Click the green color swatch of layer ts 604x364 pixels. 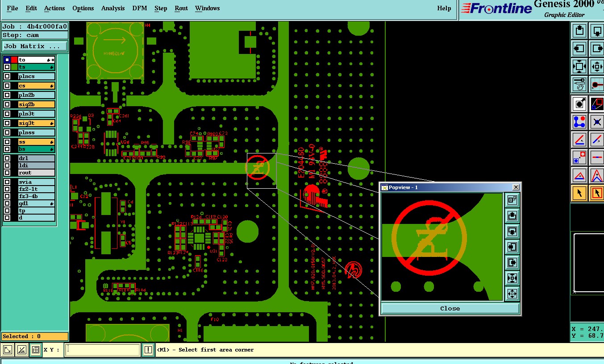(x=14, y=67)
